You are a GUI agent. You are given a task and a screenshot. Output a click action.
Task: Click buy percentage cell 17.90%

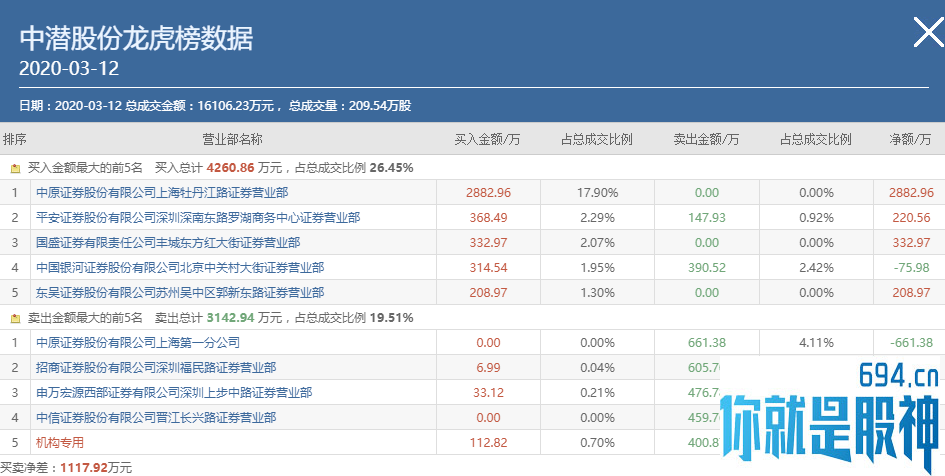point(597,193)
